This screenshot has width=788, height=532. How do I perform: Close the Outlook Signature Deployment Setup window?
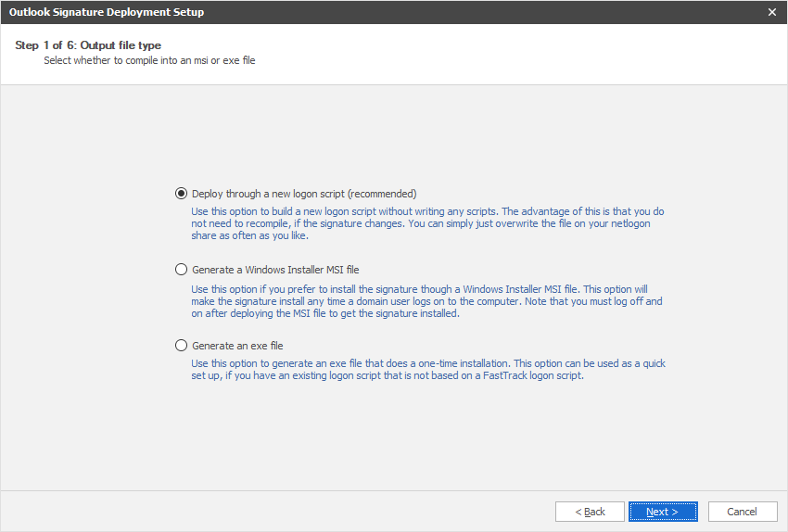(772, 12)
